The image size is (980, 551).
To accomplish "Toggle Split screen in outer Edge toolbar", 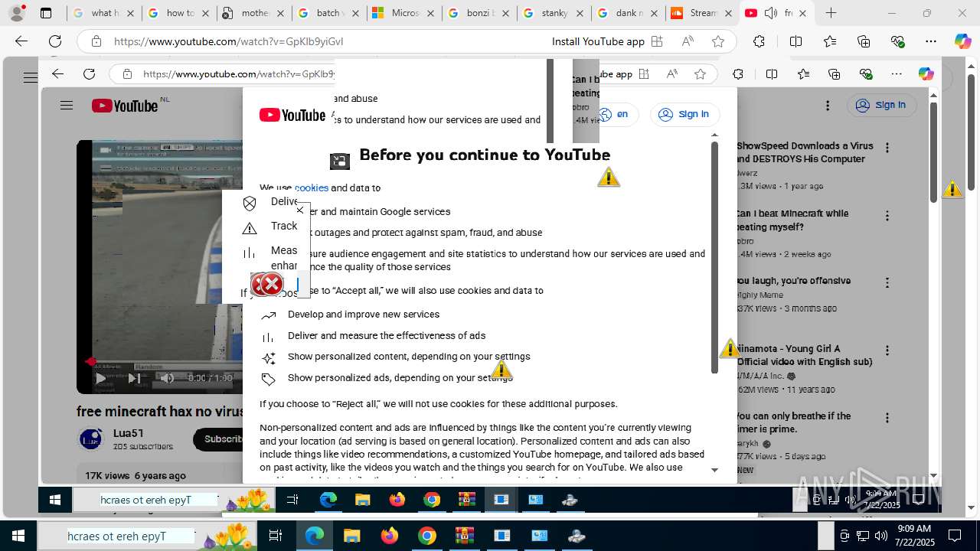I will 795,41.
